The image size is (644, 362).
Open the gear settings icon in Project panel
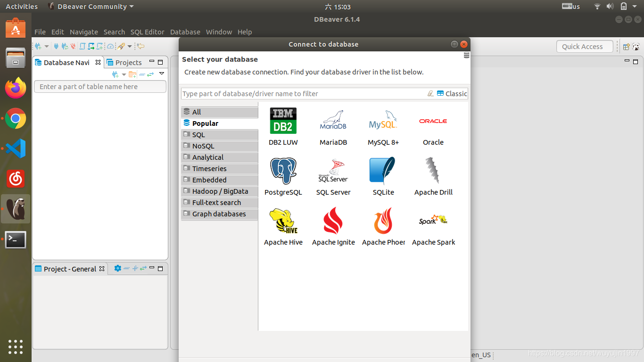118,268
